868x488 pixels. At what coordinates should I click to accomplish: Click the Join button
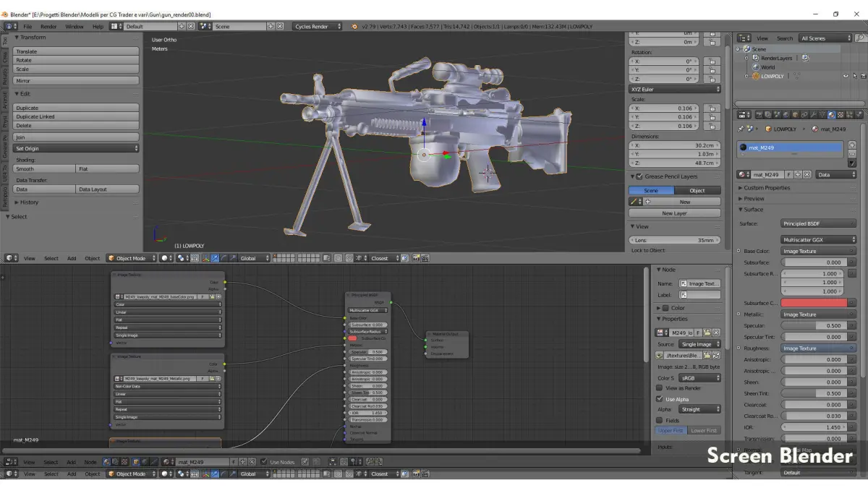click(76, 137)
